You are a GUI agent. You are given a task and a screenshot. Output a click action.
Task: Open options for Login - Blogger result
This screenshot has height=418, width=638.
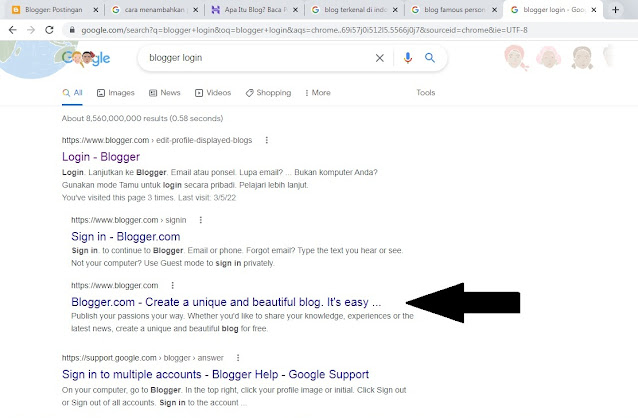click(267, 140)
